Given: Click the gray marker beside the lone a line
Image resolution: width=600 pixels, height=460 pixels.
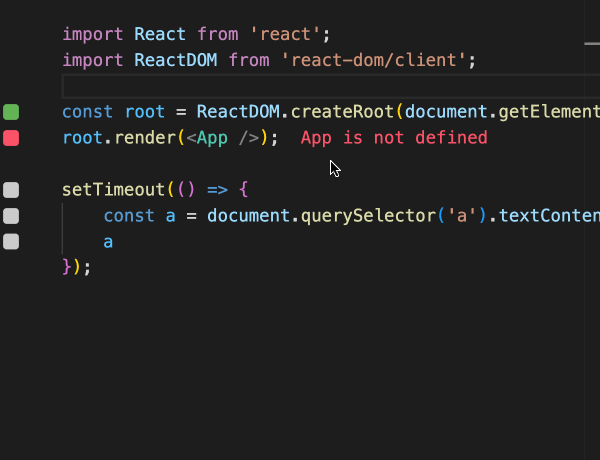Looking at the screenshot, I should click(x=11, y=241).
